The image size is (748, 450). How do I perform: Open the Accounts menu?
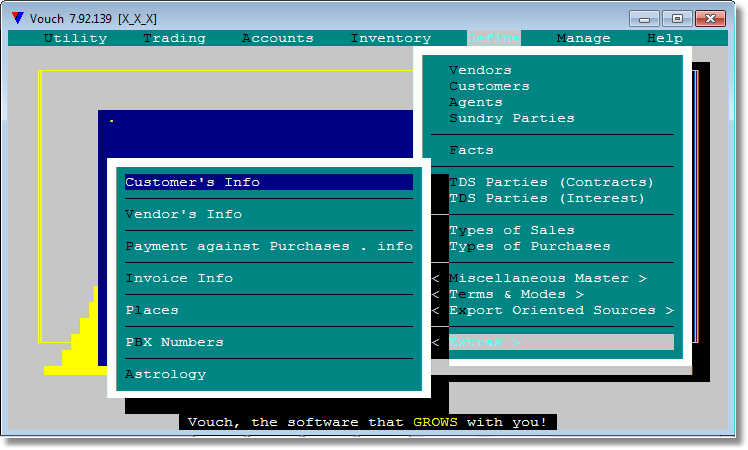(278, 38)
